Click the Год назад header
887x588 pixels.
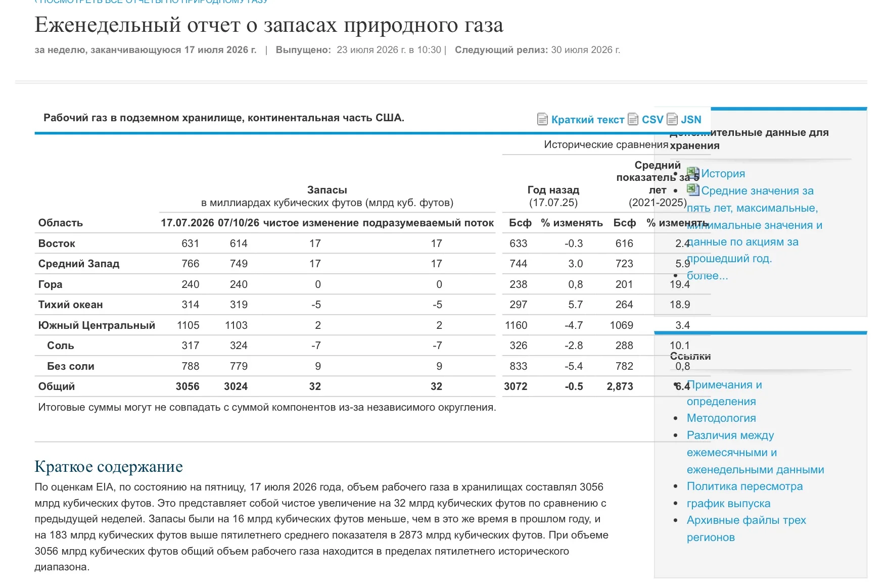(x=553, y=190)
